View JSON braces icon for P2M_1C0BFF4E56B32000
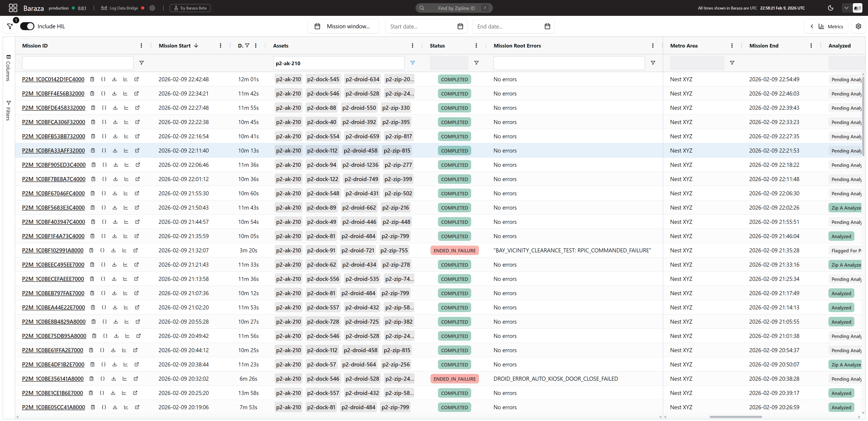 (103, 93)
